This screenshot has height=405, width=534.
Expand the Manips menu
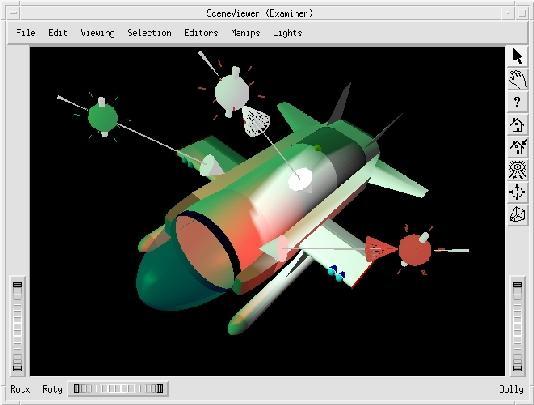[246, 33]
